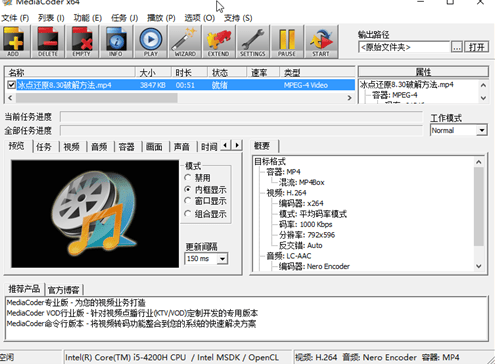The width and height of the screenshot is (495, 364).
Task: Click file list scroll right arrow
Action: [349, 98]
